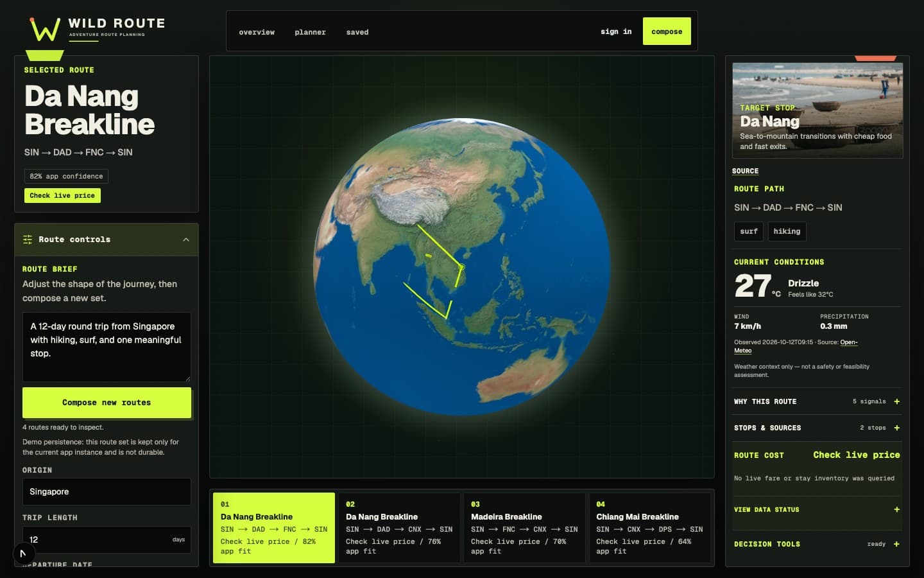This screenshot has height=578, width=924.
Task: Click the Origin field with Singapore
Action: tap(107, 491)
